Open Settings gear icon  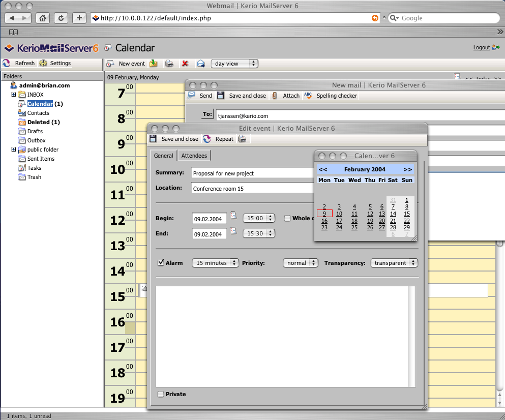coord(43,63)
